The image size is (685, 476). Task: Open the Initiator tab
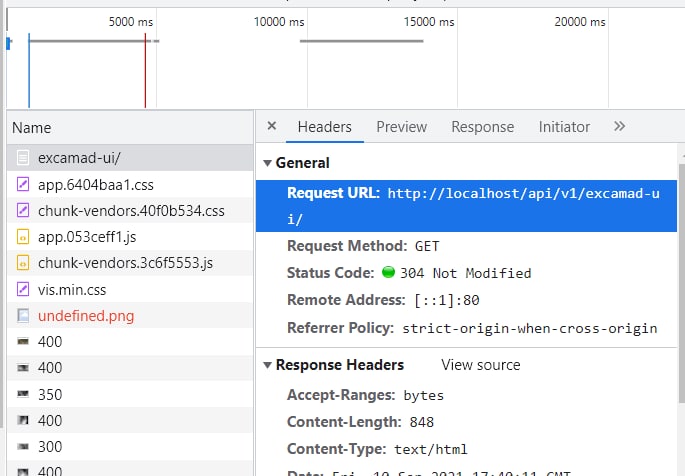564,127
